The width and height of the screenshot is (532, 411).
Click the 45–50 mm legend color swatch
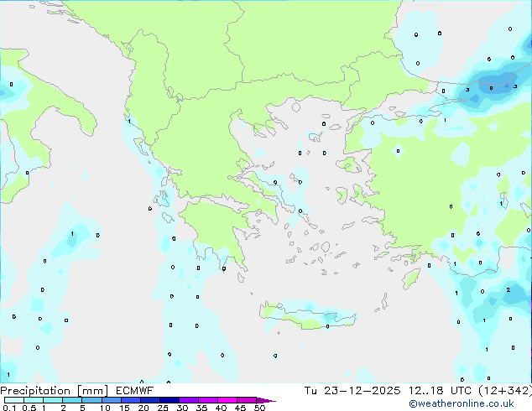[x=247, y=400]
